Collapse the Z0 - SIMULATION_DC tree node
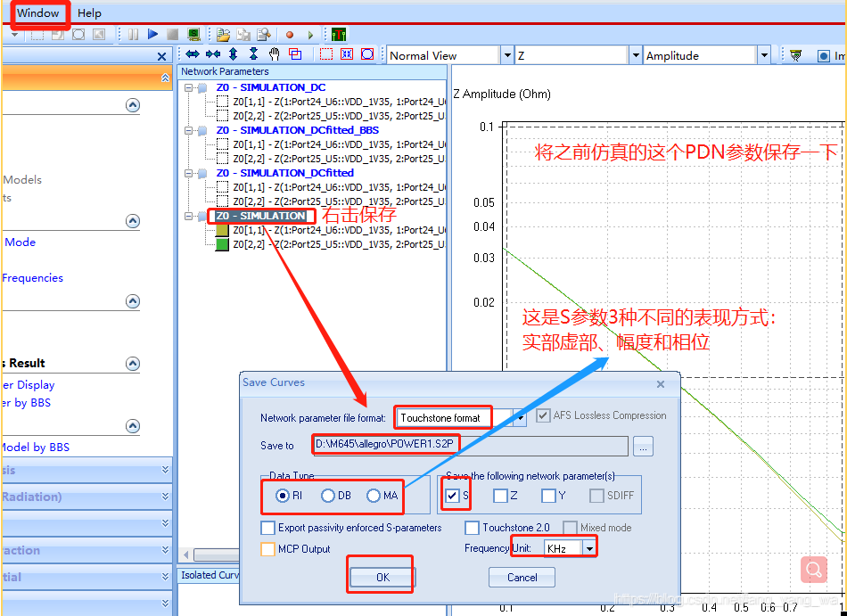This screenshot has height=616, width=847. [x=188, y=87]
